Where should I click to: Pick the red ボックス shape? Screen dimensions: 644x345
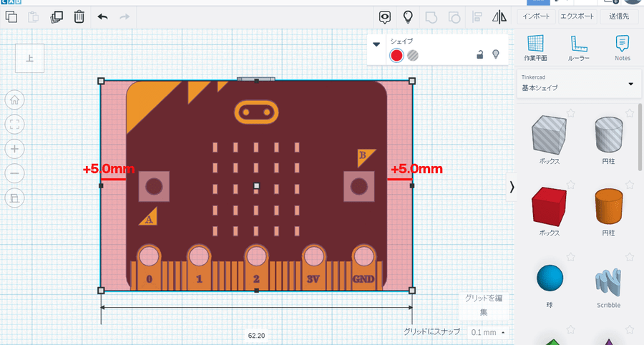click(x=549, y=207)
